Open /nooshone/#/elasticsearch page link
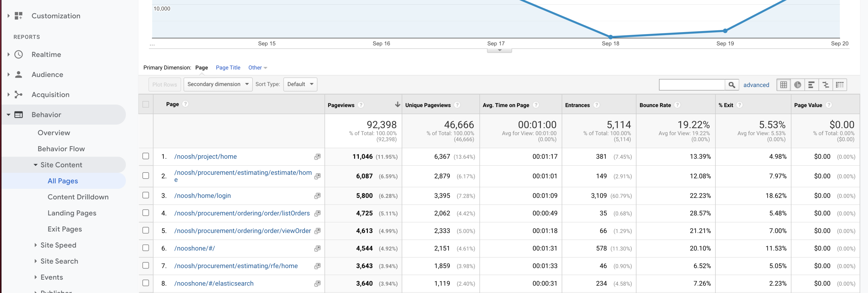 coord(214,284)
